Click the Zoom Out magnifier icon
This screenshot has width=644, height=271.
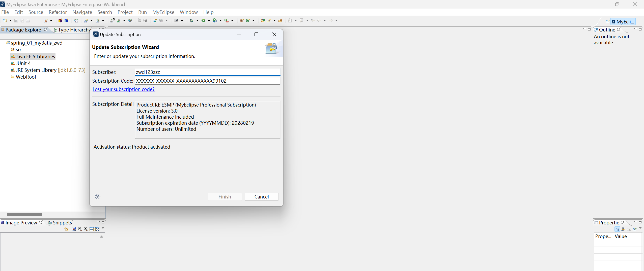(80, 229)
